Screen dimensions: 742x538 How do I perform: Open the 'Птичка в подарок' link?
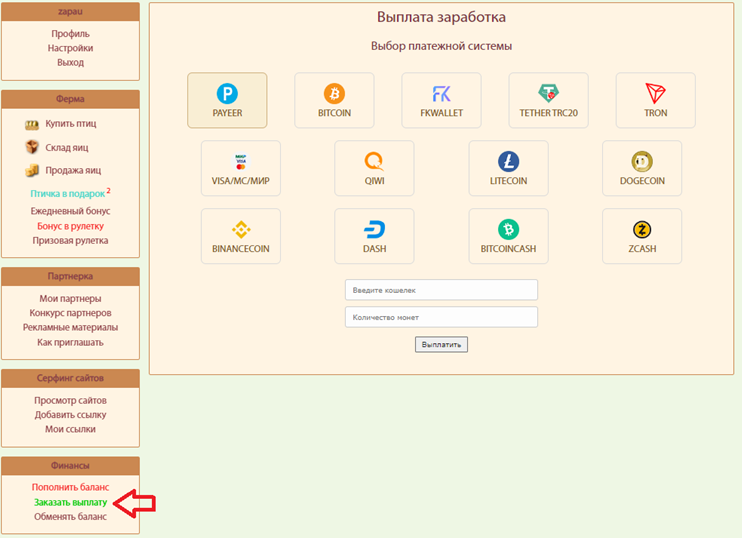tap(68, 194)
